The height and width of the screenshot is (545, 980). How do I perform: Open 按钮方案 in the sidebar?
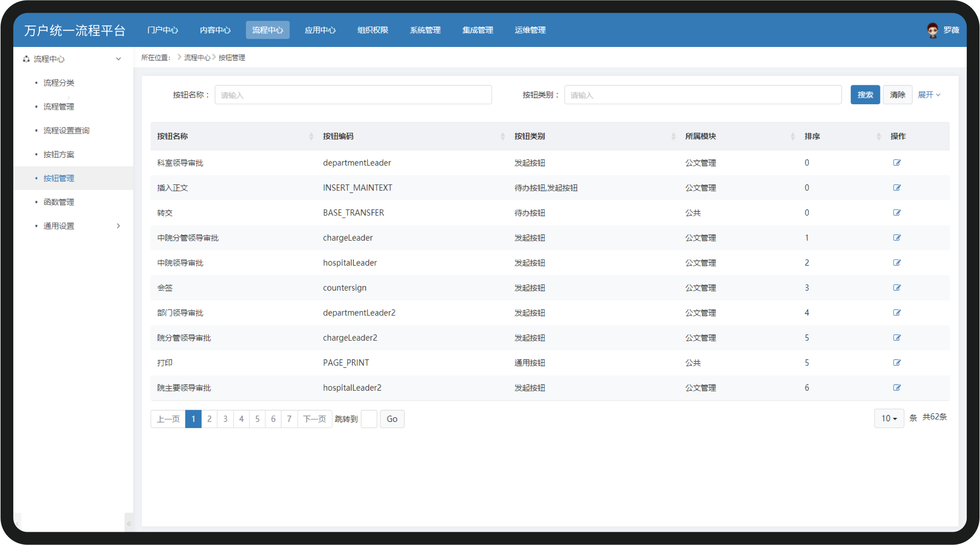point(59,154)
